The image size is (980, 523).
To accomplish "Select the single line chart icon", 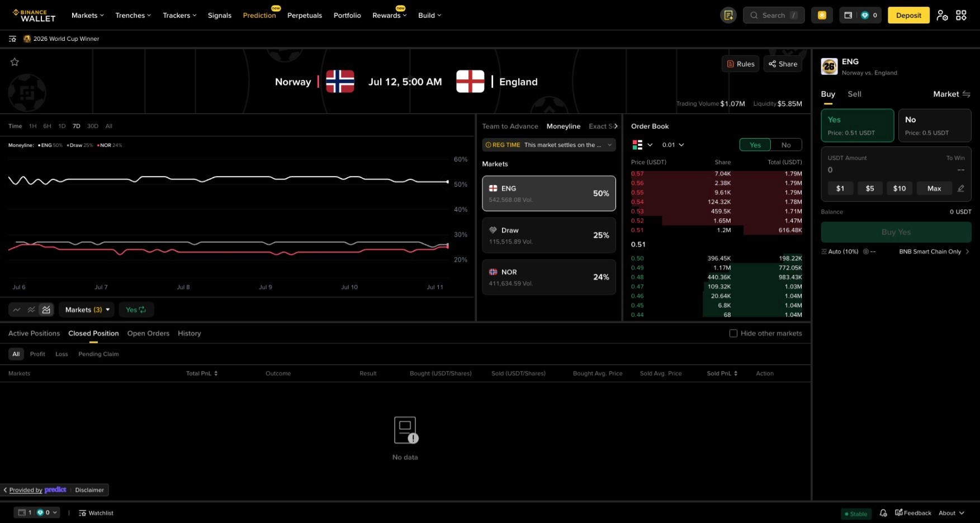I will [17, 310].
